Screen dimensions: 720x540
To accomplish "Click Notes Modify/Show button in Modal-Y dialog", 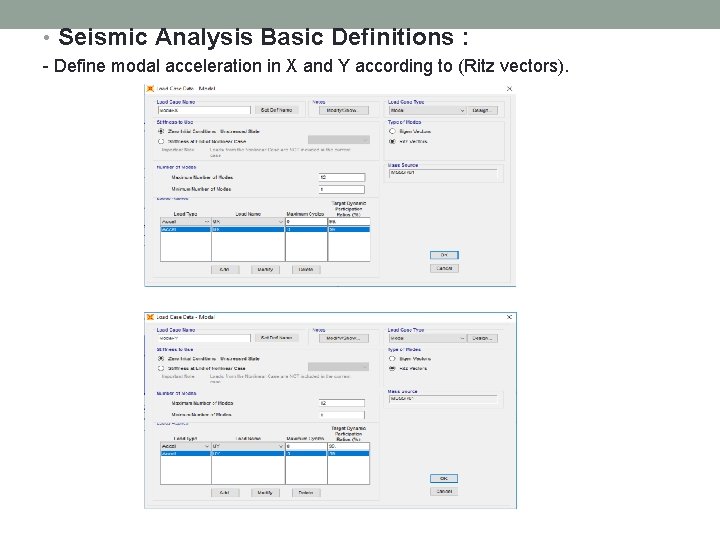I will [x=344, y=338].
